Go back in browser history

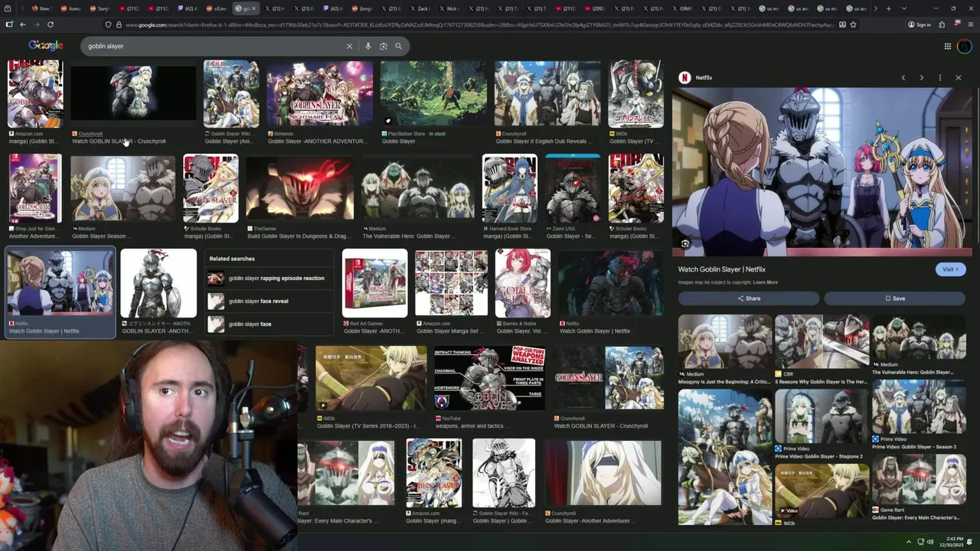tap(23, 24)
